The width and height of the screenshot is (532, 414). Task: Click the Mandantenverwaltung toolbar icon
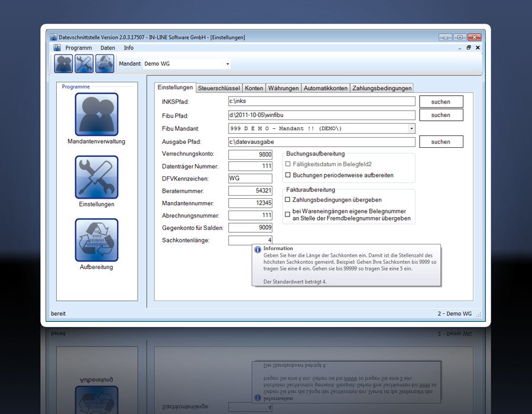[x=63, y=63]
